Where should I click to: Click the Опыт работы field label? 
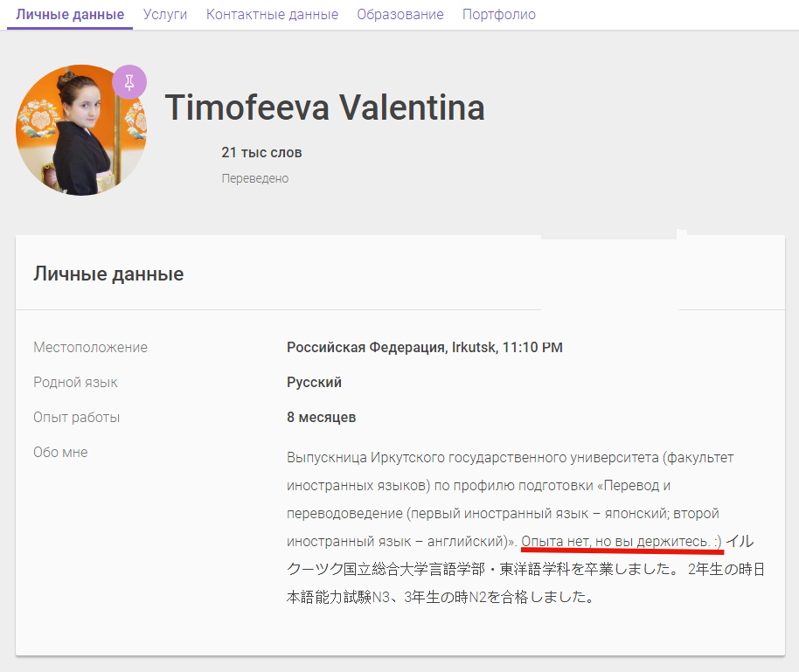click(76, 417)
